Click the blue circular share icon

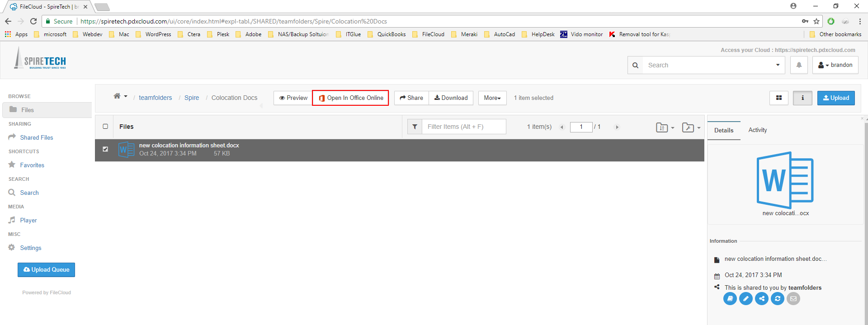click(761, 298)
